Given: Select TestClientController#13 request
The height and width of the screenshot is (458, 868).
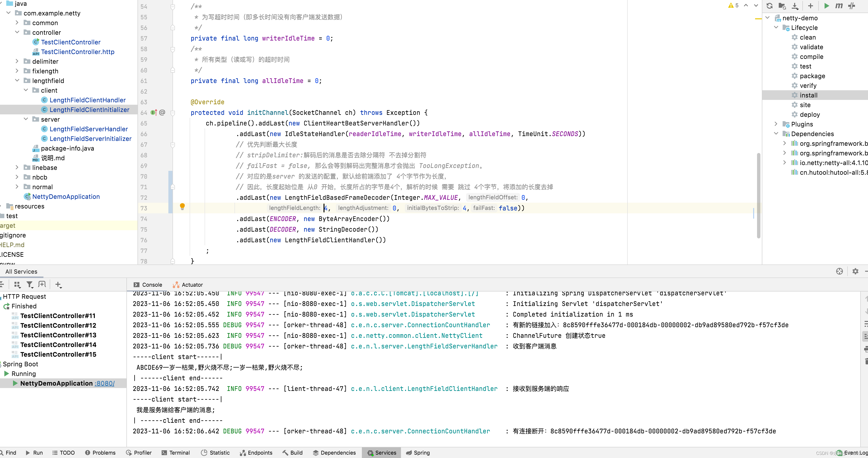Looking at the screenshot, I should pyautogui.click(x=58, y=335).
